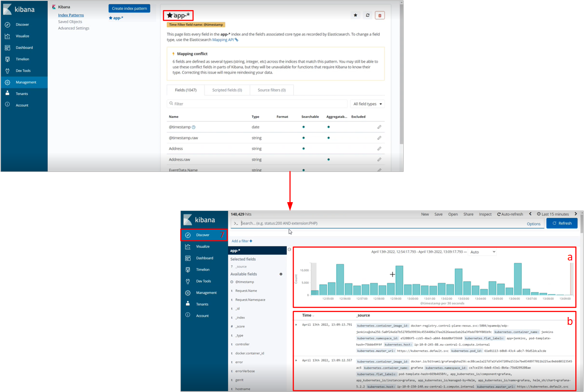Click the Request.Name available field
Screen dimensions: 584x392
coord(246,290)
